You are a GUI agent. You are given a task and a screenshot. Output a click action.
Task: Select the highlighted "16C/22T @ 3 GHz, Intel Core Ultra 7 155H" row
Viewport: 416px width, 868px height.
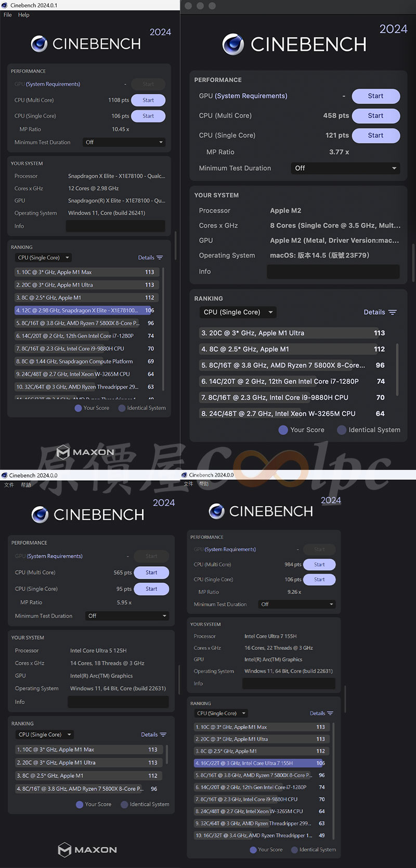pos(261,763)
